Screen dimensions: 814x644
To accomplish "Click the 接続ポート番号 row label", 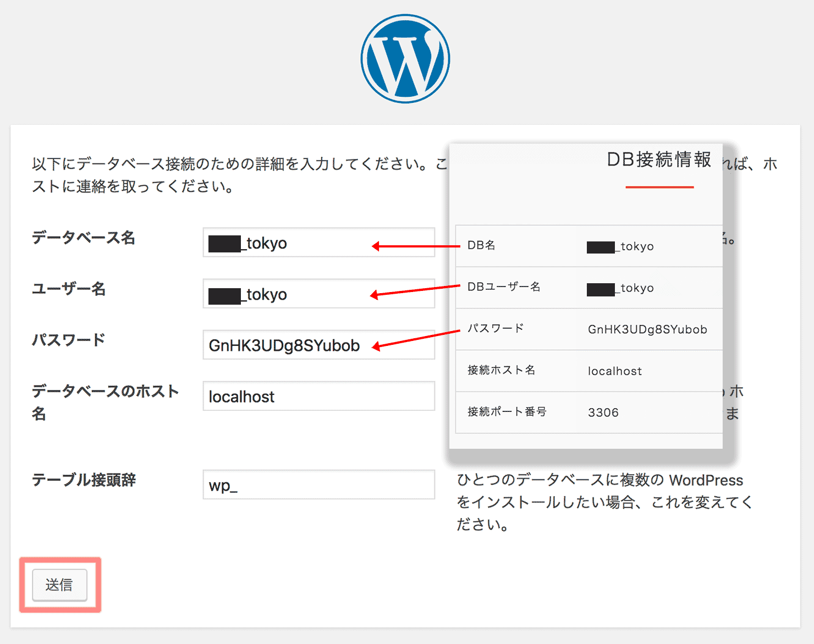I will click(507, 411).
